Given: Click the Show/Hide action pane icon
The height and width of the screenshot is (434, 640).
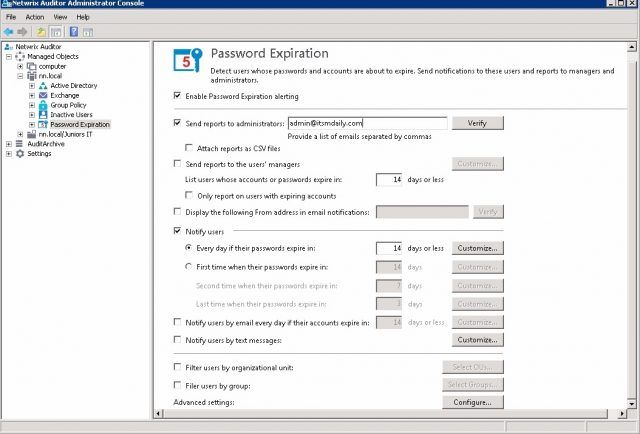Looking at the screenshot, I should coord(88,32).
